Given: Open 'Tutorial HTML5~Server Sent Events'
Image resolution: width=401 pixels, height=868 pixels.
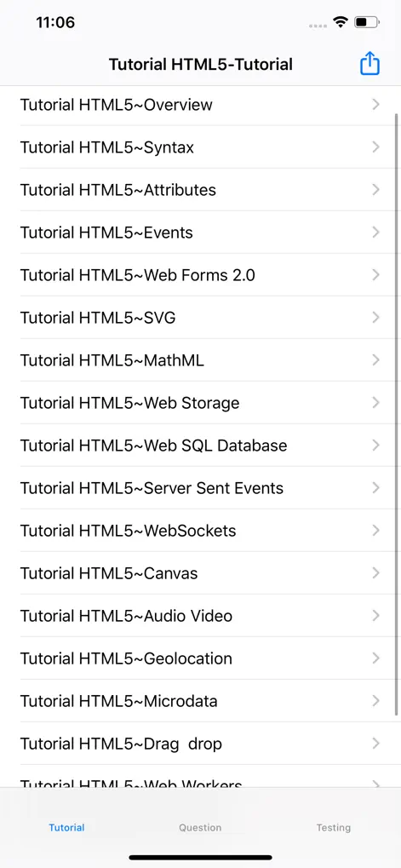Looking at the screenshot, I should pos(200,488).
